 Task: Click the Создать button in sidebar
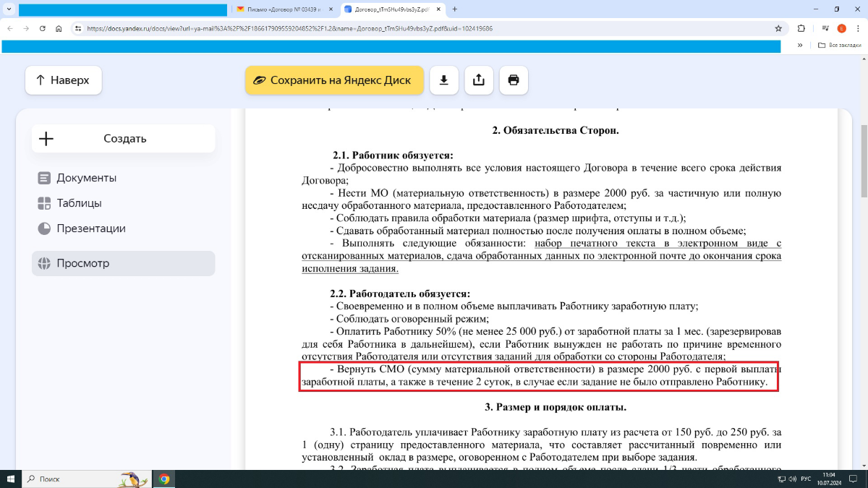coord(124,139)
